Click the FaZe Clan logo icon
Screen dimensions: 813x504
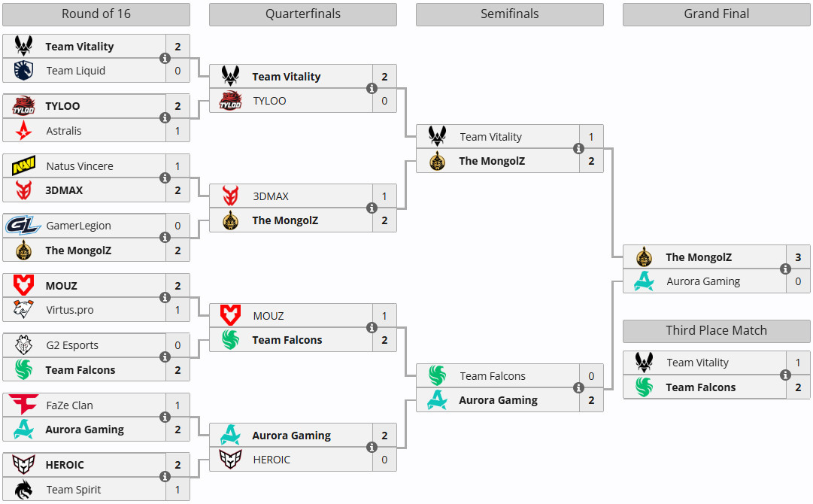(23, 405)
